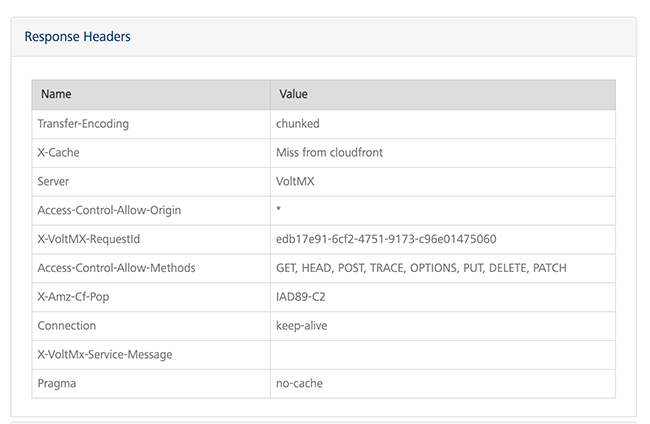This screenshot has width=650, height=424.
Task: Select the VoltMX server value
Action: pyautogui.click(x=296, y=182)
